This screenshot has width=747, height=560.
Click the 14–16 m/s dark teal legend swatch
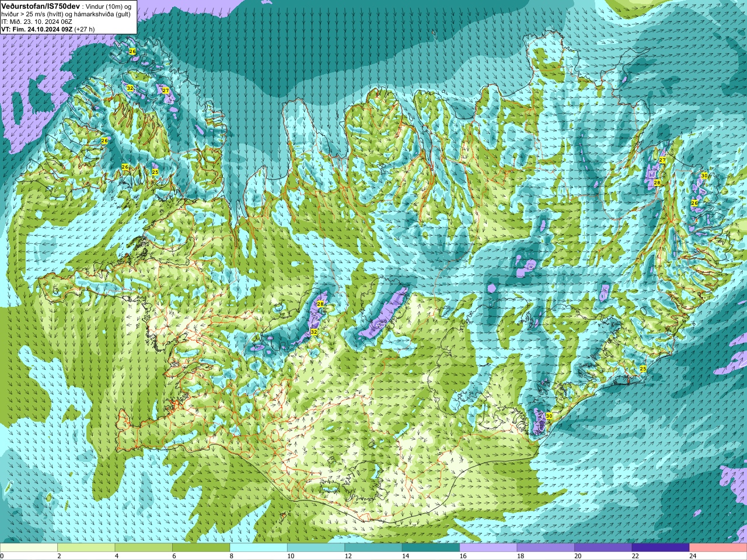point(431,547)
